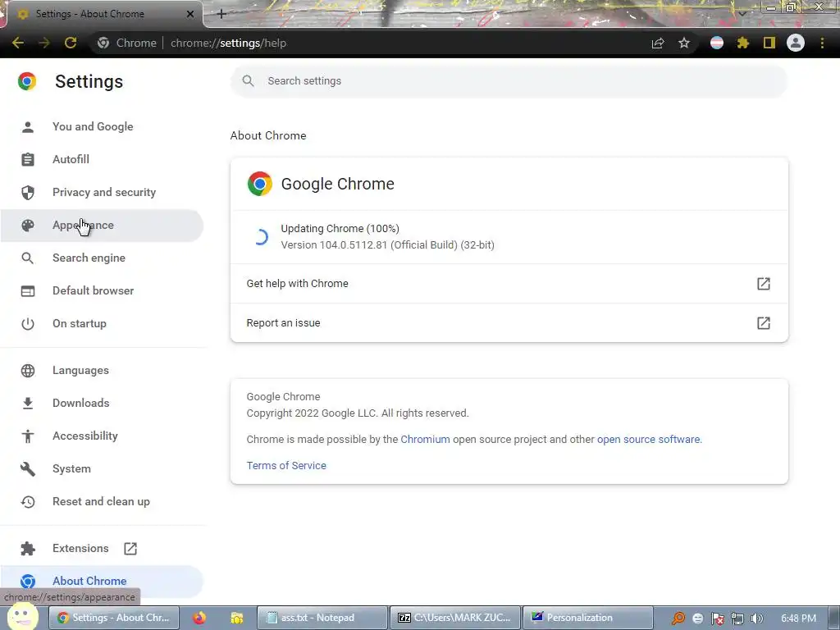Open the Extensions puzzle icon in toolbar

742,43
